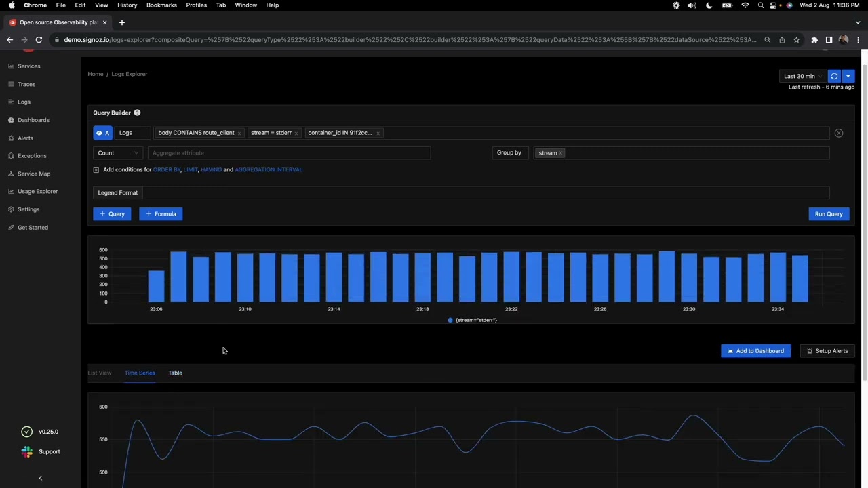Open Chrome Profiles menu
This screenshot has height=488, width=868.
(197, 5)
